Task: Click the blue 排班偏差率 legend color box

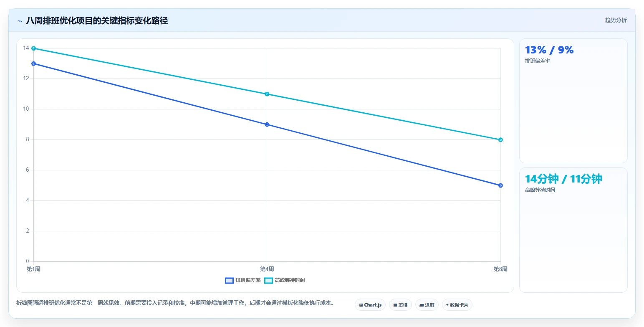Action: point(229,281)
